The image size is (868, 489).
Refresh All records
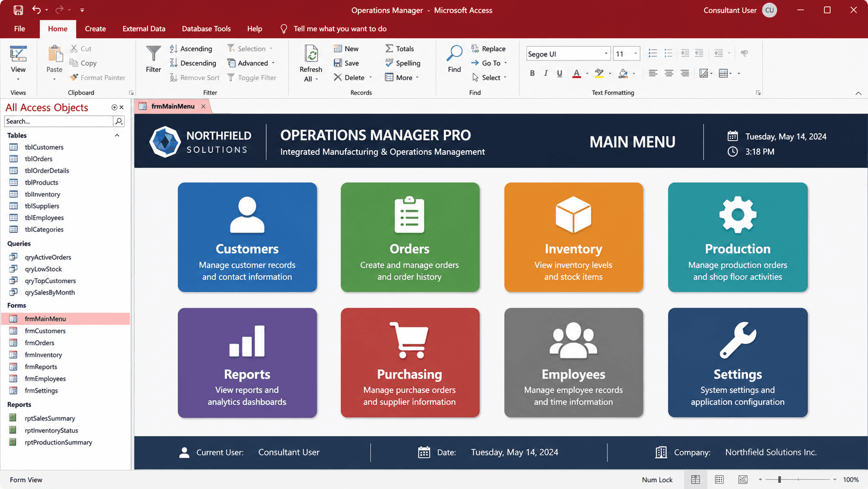310,63
